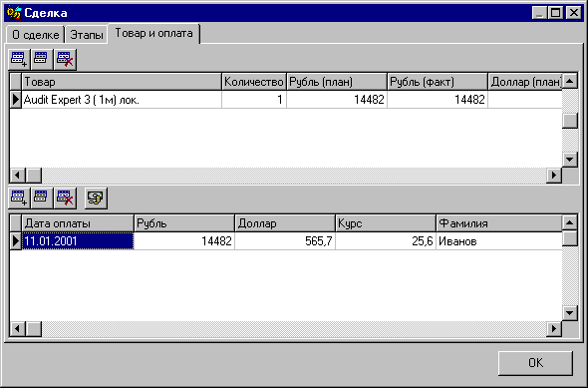Open the О сделке tab
Image resolution: width=588 pixels, height=388 pixels.
click(x=36, y=35)
